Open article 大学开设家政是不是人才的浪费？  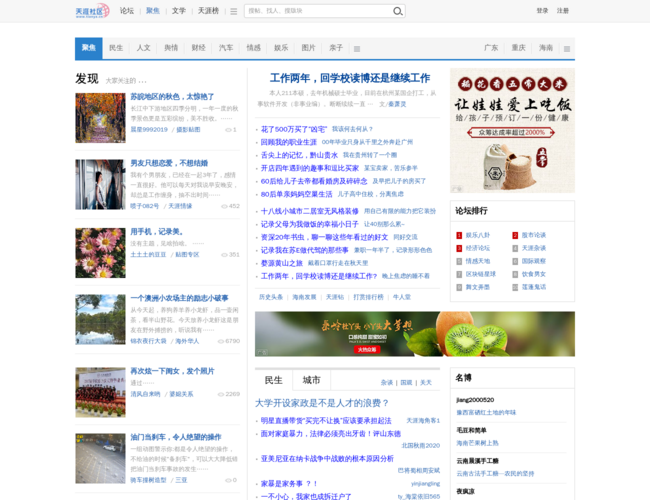(322, 403)
